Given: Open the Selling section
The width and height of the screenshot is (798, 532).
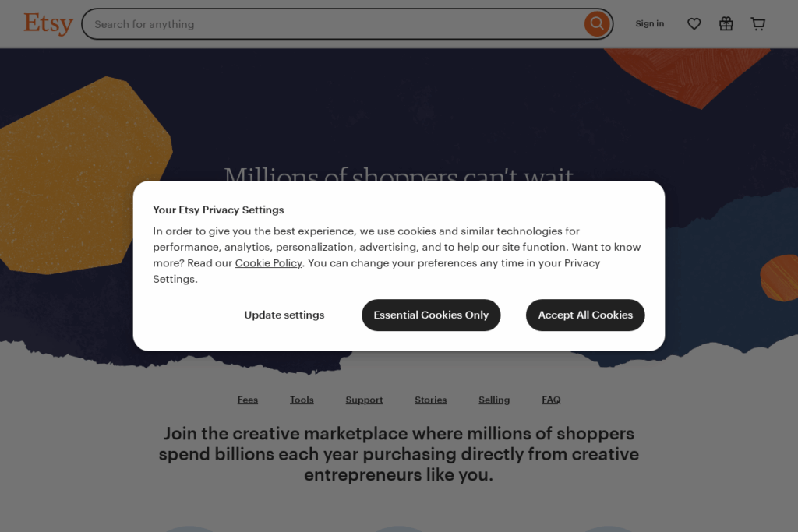Looking at the screenshot, I should [x=494, y=400].
